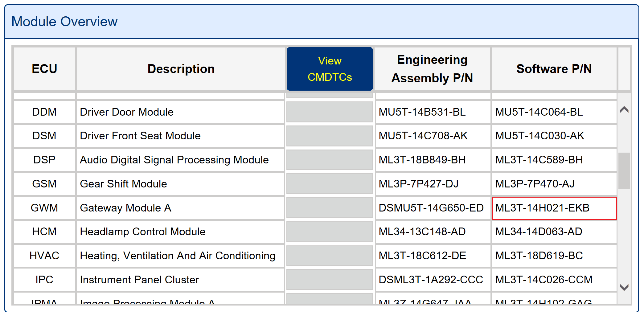Screen dimensions: 644x312
Task: Click the View CMDTCs header button
Action: pos(329,69)
